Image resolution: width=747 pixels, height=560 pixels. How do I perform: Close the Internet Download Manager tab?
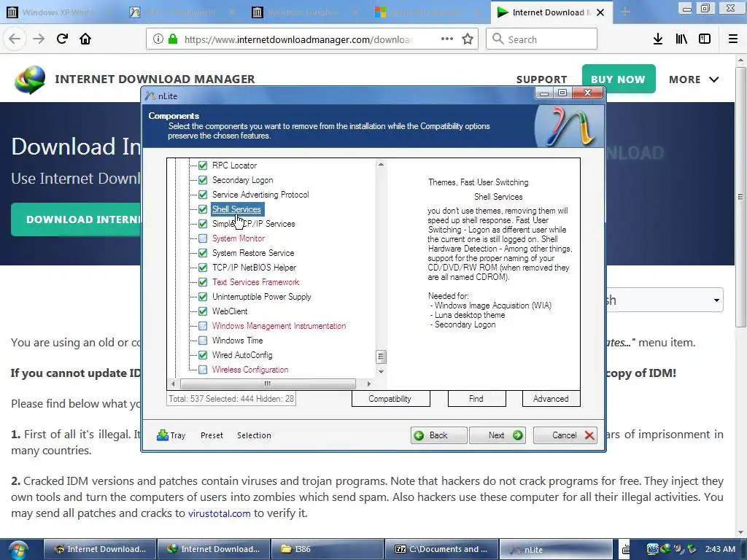[600, 12]
